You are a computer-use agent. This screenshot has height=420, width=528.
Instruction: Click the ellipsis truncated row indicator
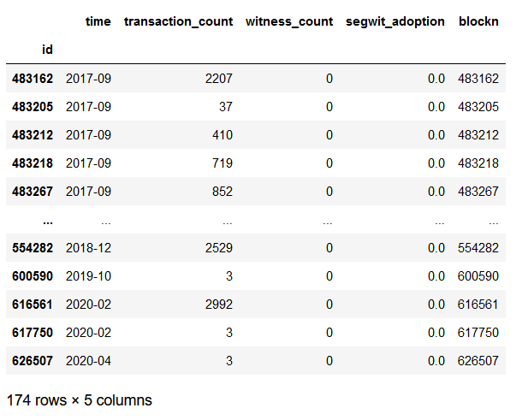coord(48,222)
